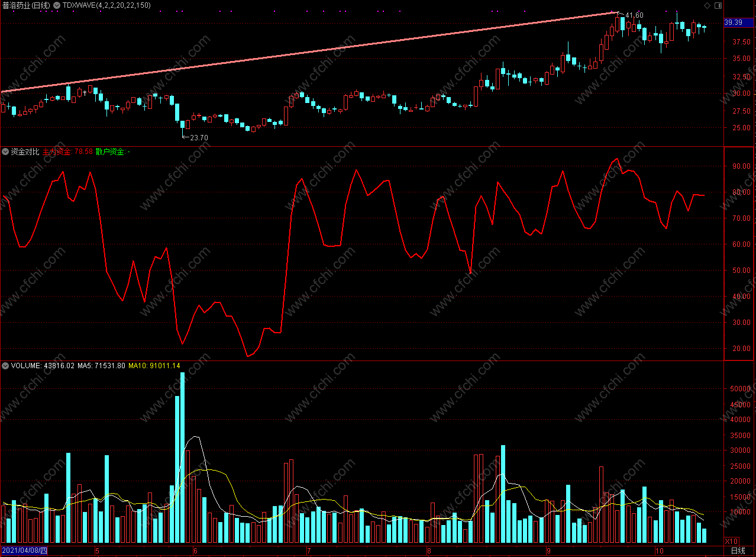
Task: Click the TDXWAVE(4,2,2,20,22,150) indicator label
Action: click(106, 5)
